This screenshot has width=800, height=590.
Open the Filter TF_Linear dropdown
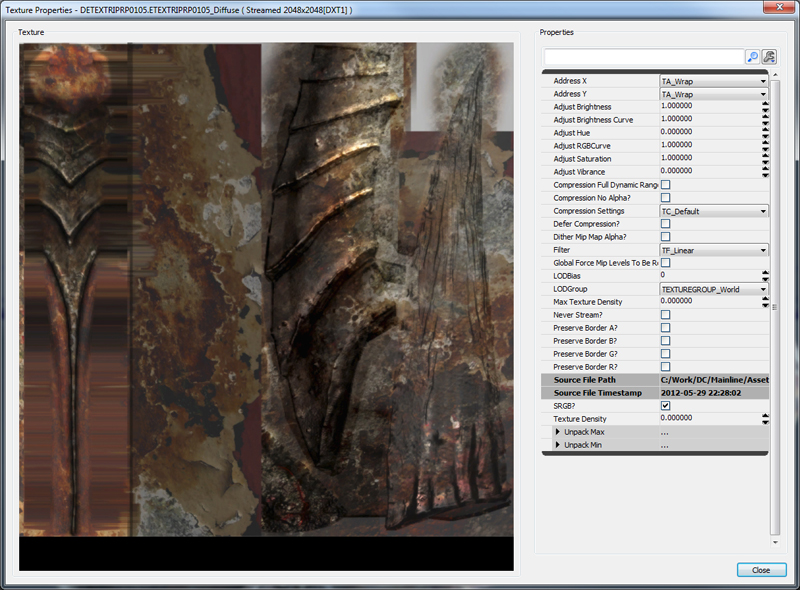[714, 250]
